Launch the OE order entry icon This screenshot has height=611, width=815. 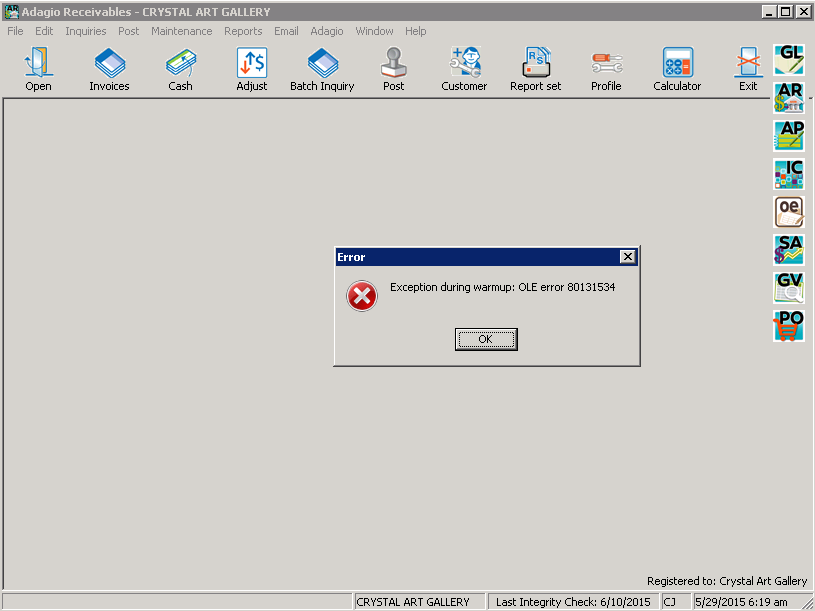pos(789,212)
